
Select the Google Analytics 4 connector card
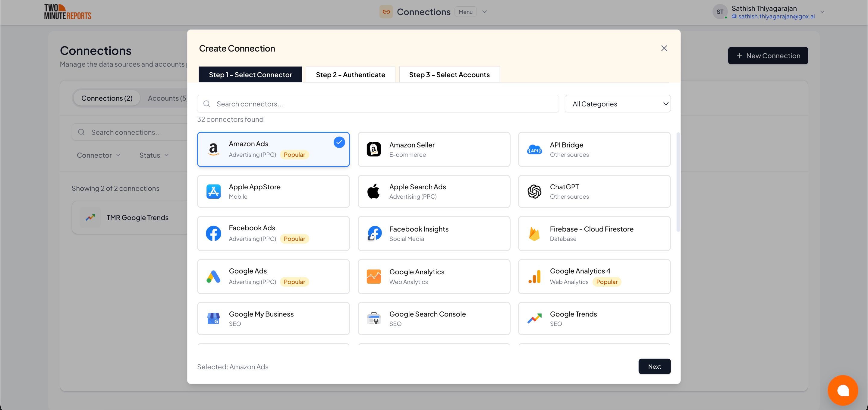(594, 276)
